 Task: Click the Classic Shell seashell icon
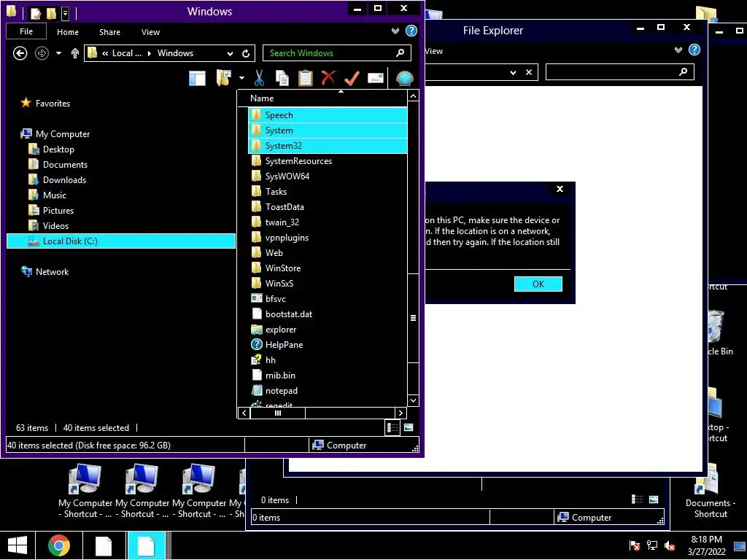coord(404,78)
